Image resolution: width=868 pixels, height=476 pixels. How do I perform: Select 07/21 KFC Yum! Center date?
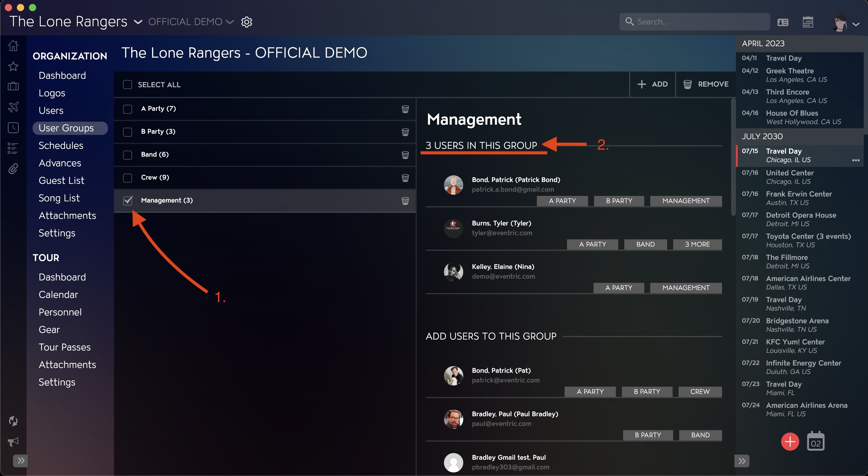click(800, 346)
